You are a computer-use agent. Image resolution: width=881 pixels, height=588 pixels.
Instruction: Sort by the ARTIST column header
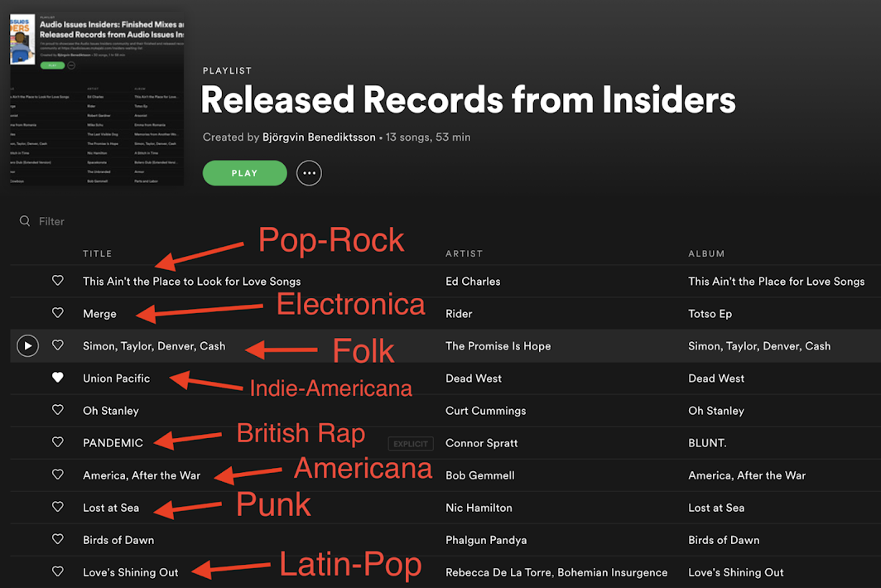coord(464,253)
